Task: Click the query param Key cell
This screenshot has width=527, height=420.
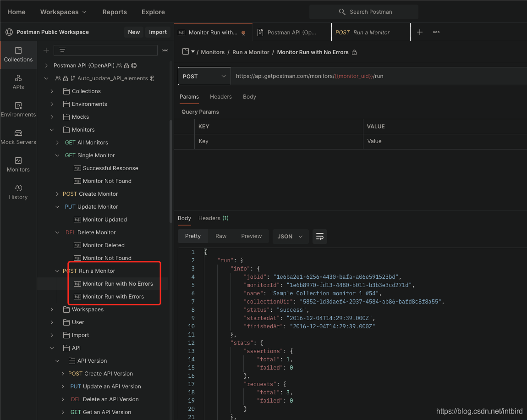Action: (x=279, y=141)
